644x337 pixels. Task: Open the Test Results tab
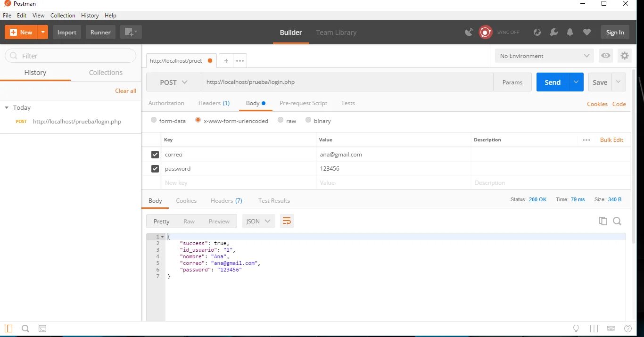274,201
